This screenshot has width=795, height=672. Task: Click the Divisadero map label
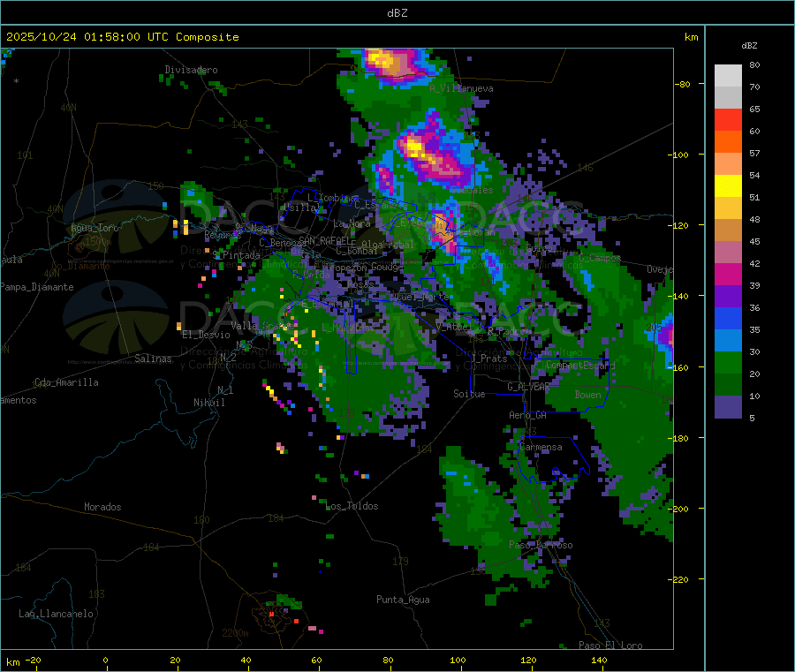(x=191, y=70)
